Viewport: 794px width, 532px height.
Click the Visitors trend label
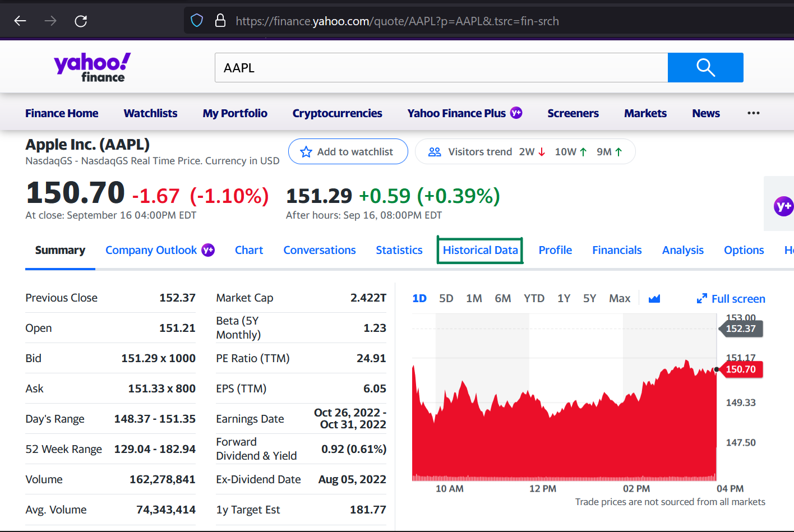pos(480,152)
